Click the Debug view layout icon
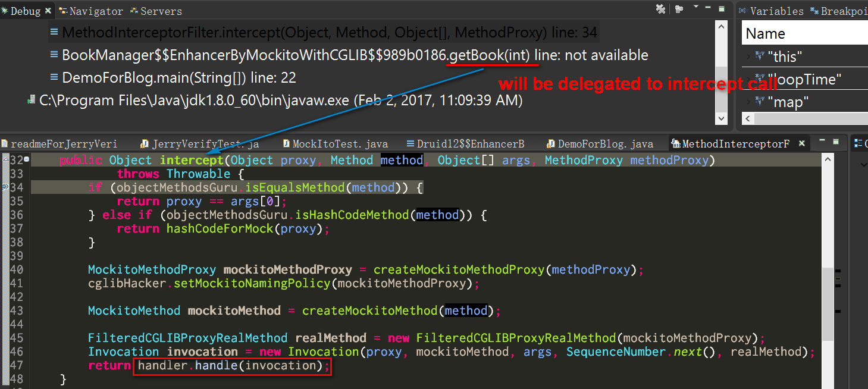868x389 pixels. pyautogui.click(x=679, y=9)
